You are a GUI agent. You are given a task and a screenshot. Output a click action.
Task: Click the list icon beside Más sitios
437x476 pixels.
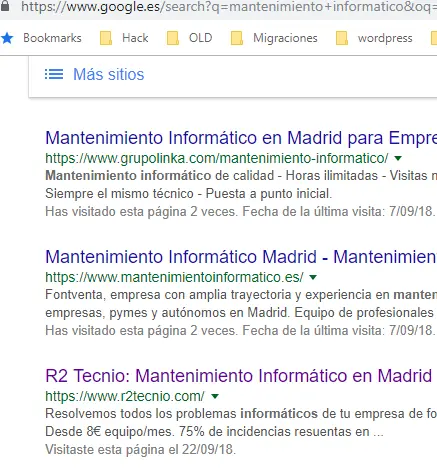[x=54, y=74]
